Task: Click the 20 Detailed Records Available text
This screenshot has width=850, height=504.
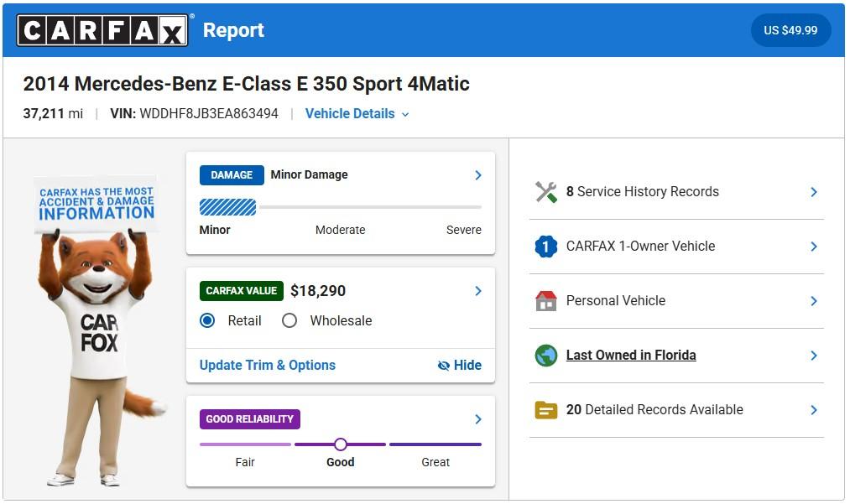Action: (654, 410)
